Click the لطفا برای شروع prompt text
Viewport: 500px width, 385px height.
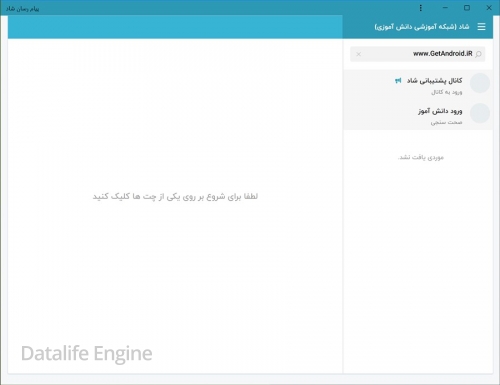175,196
